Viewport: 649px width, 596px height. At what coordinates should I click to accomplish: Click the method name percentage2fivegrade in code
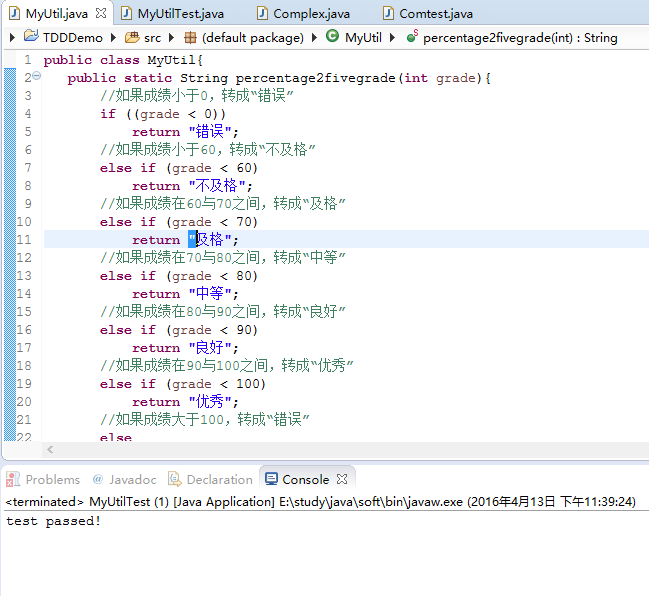pyautogui.click(x=315, y=78)
